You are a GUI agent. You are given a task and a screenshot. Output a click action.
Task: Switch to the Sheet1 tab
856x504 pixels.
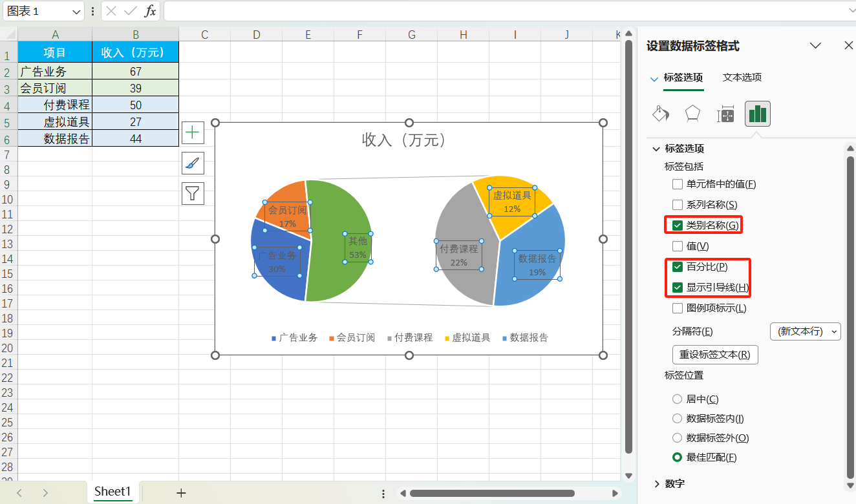tap(112, 492)
